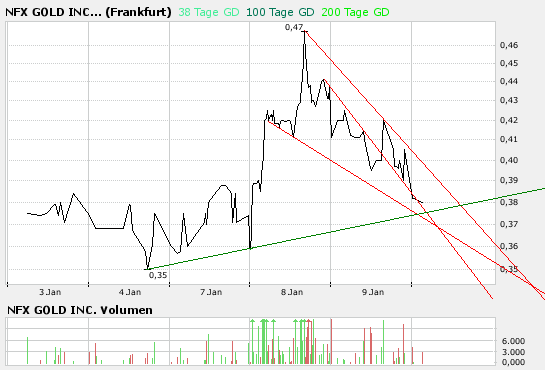
Task: Click the 6.000 volume axis value
Action: (513, 341)
